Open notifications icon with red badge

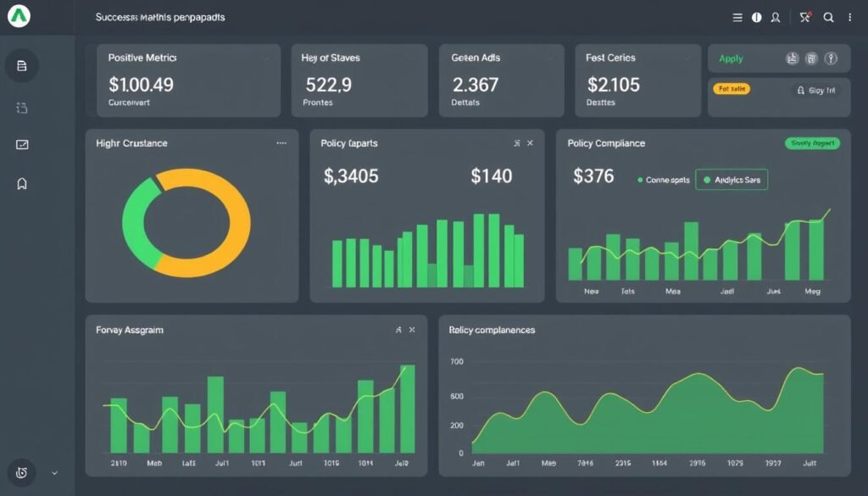pos(805,17)
